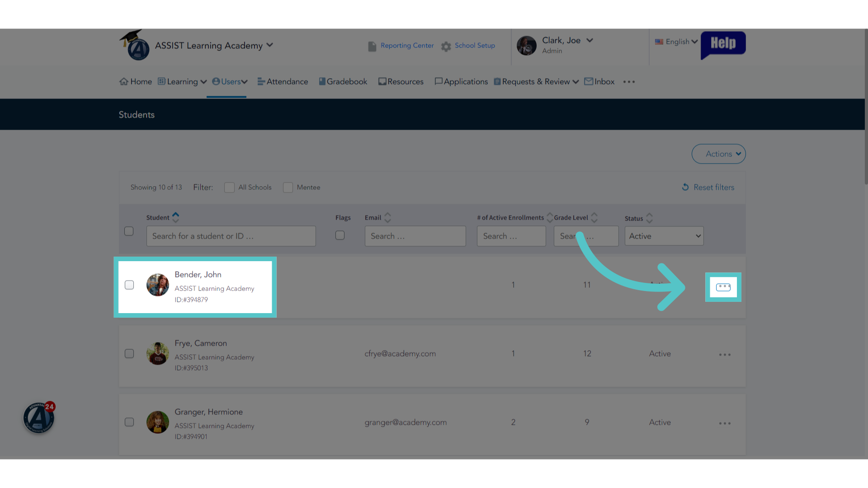Open the three-dot menu for Granger, Hermione
This screenshot has width=868, height=488.
(x=725, y=423)
